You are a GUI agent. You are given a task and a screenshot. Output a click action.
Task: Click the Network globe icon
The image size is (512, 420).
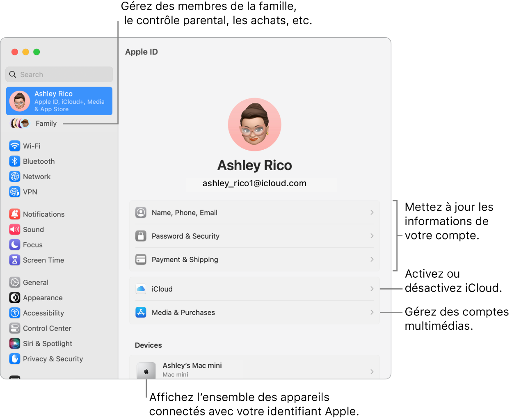pos(15,176)
